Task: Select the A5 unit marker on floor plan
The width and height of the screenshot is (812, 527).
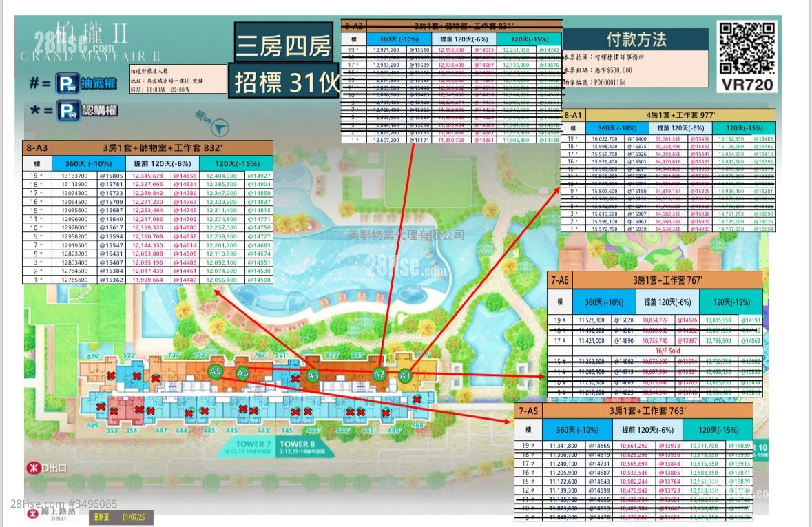Action: (216, 371)
